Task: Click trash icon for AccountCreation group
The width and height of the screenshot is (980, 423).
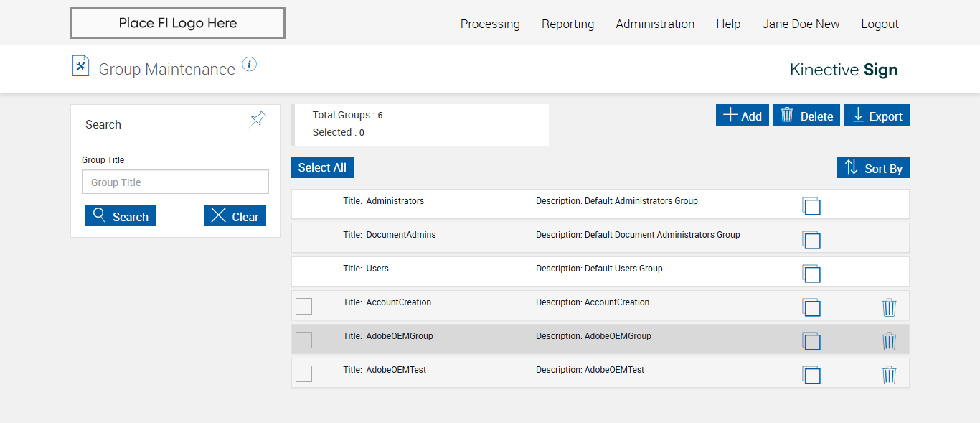Action: [889, 307]
